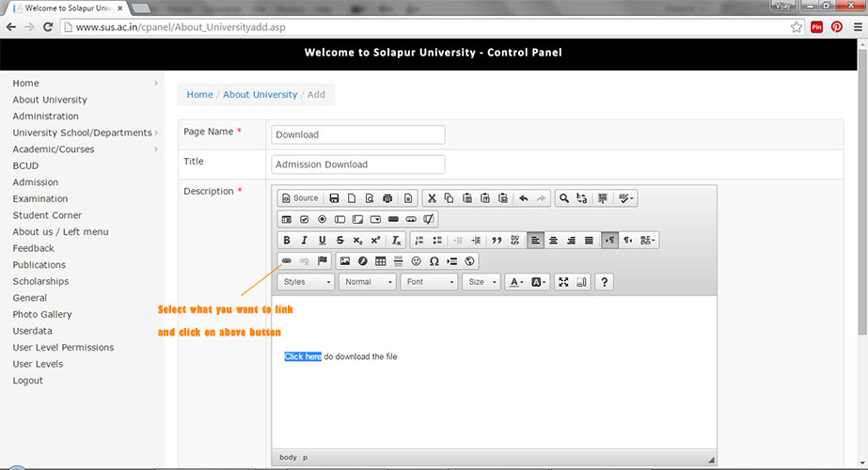Screen dimensions: 868x470
Task: Open the text color picker
Action: tap(516, 282)
